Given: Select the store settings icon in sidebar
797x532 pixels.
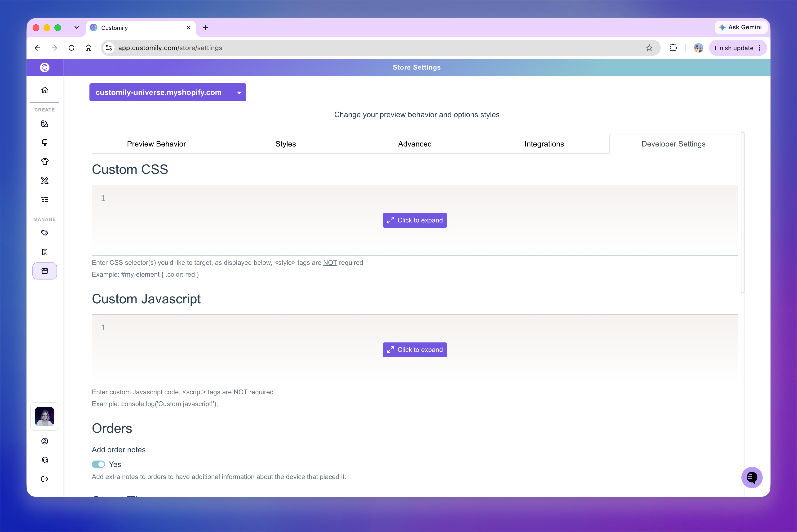Looking at the screenshot, I should pyautogui.click(x=45, y=271).
